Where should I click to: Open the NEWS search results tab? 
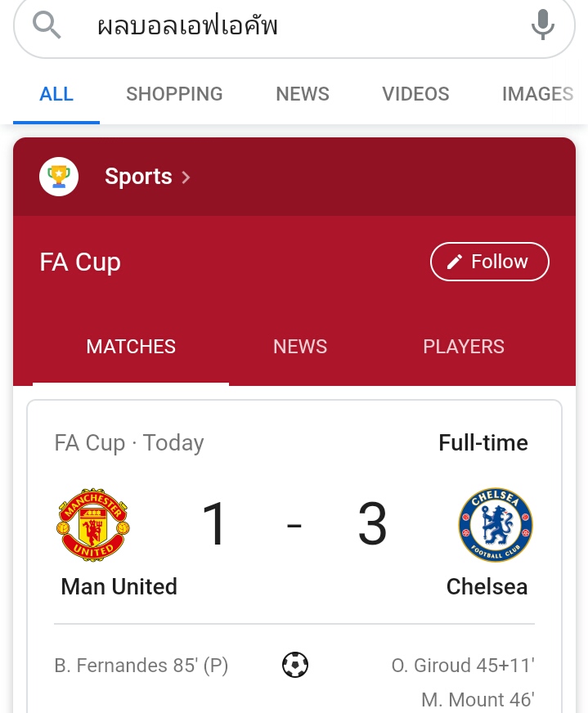303,94
